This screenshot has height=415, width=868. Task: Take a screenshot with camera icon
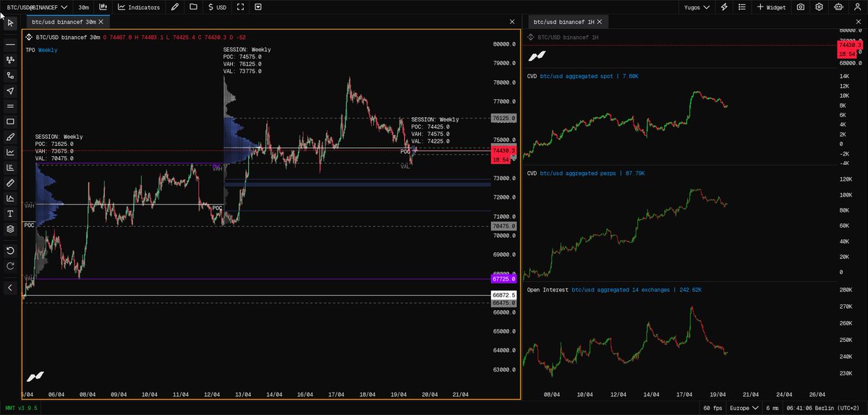[801, 7]
